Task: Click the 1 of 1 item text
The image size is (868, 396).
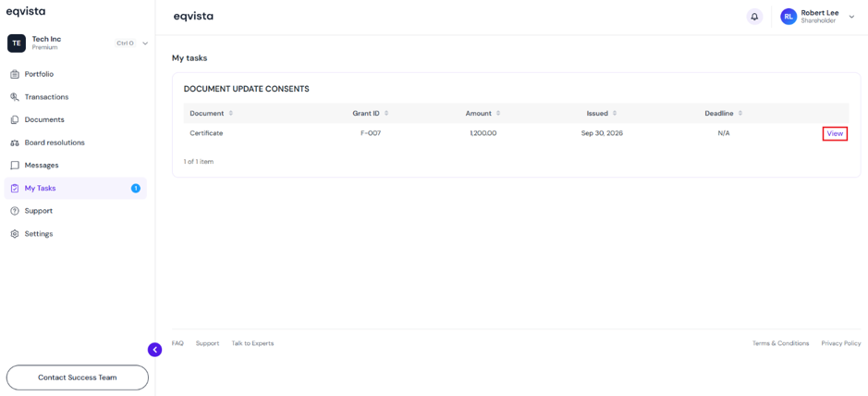Action: click(199, 162)
